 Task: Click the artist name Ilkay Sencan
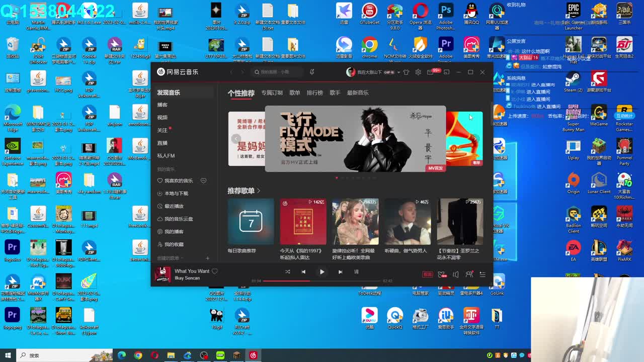pos(187,278)
